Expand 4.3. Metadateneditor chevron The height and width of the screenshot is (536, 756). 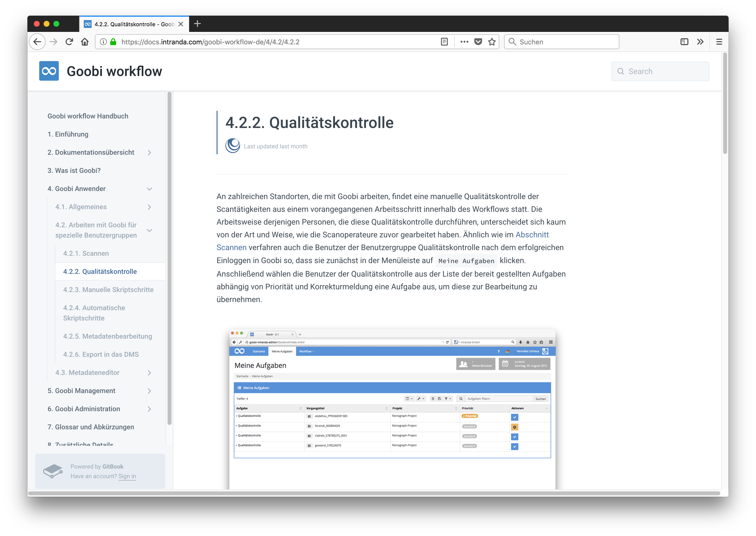(149, 373)
